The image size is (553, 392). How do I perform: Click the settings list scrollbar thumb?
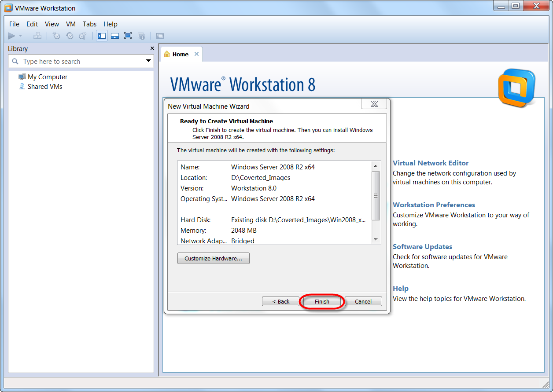click(376, 196)
